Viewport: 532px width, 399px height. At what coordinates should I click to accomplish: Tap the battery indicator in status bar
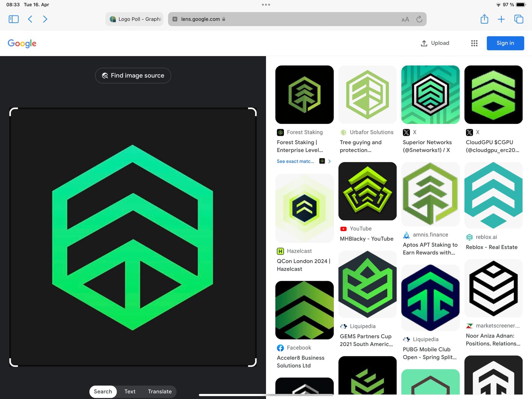point(521,5)
